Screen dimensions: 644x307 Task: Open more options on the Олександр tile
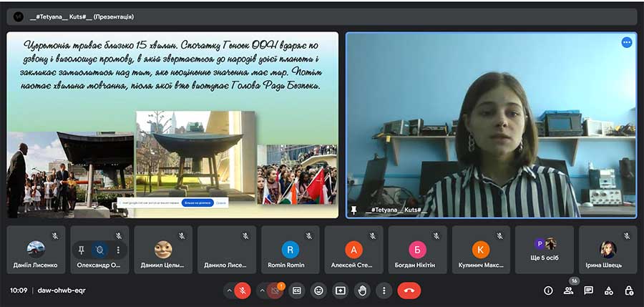117,250
